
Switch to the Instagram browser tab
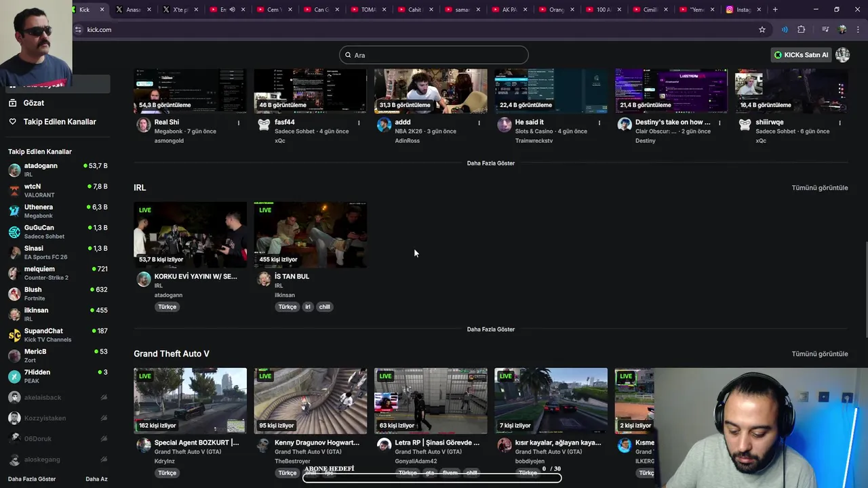click(x=743, y=9)
